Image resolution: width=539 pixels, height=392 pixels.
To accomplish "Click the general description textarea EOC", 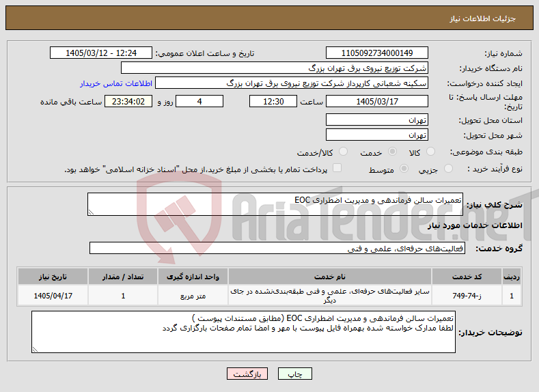I will coord(275,204).
